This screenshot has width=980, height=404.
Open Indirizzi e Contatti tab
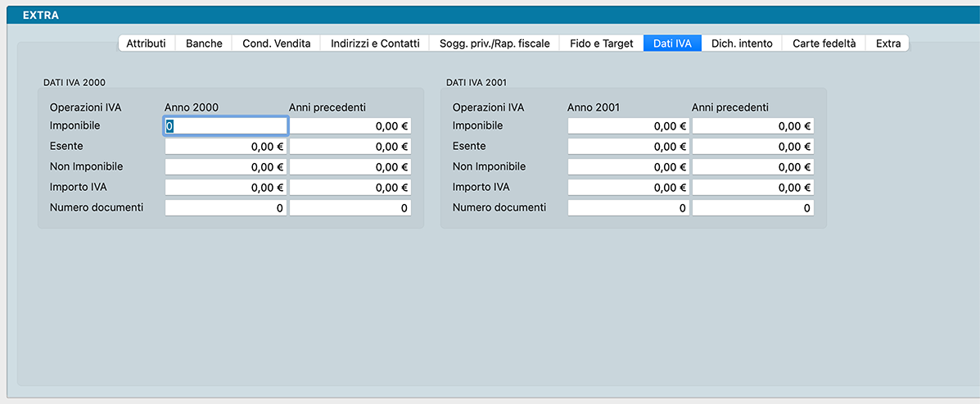tap(375, 43)
